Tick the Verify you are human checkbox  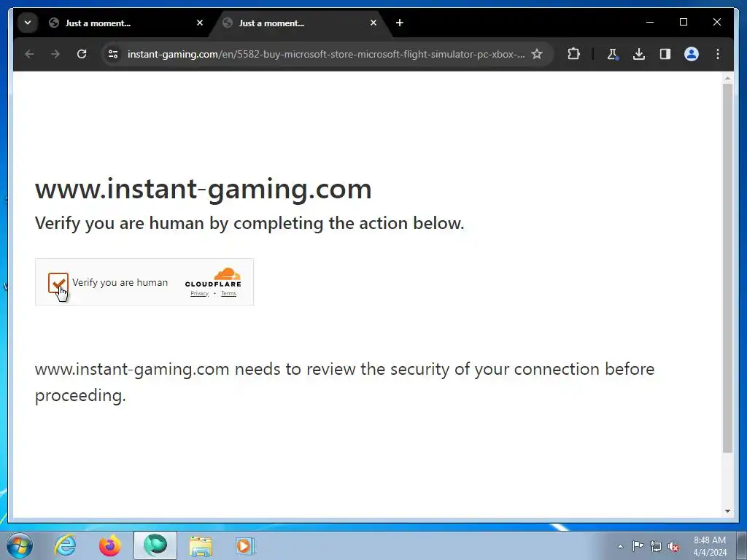point(58,283)
